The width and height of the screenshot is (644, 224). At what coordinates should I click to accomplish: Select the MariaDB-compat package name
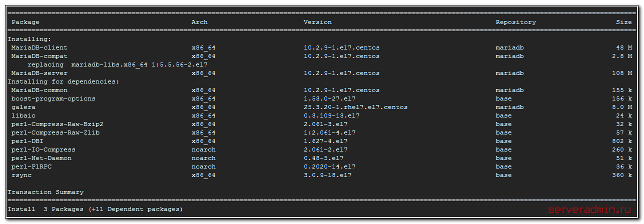point(39,56)
